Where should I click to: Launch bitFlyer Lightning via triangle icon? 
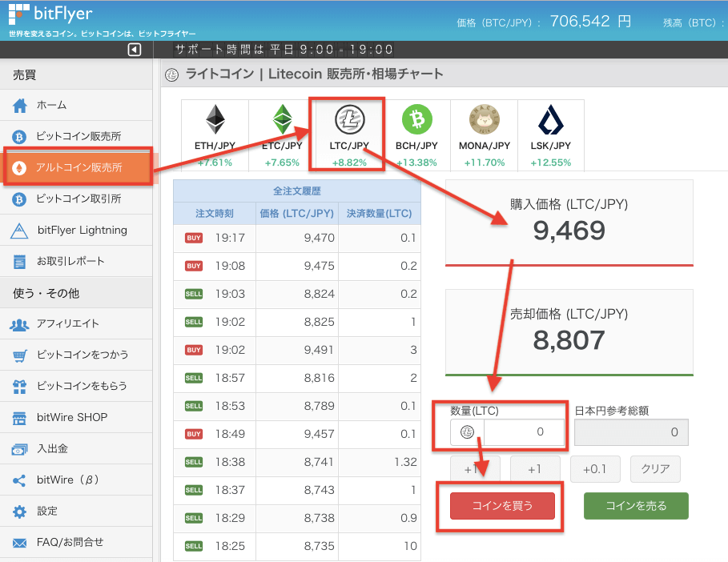point(19,231)
